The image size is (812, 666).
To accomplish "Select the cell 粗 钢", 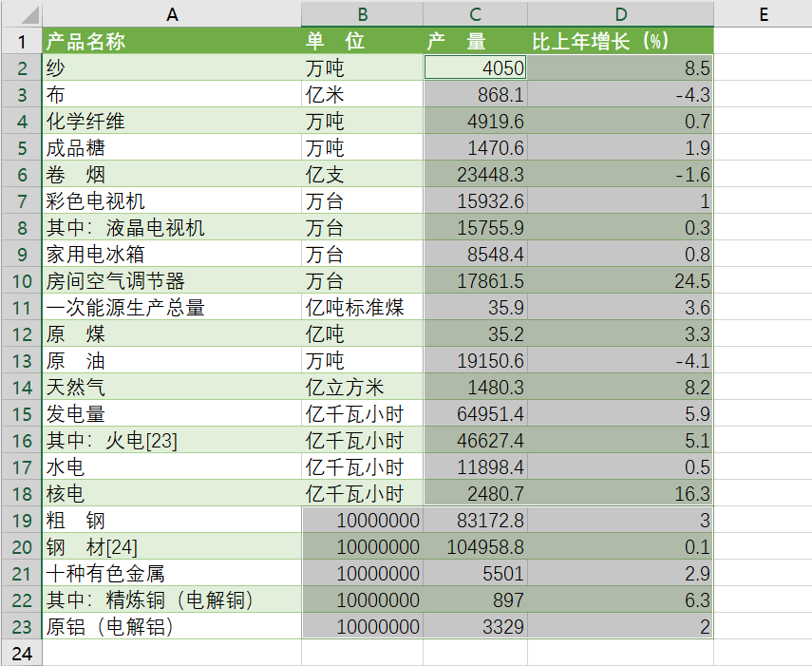I will [x=172, y=520].
